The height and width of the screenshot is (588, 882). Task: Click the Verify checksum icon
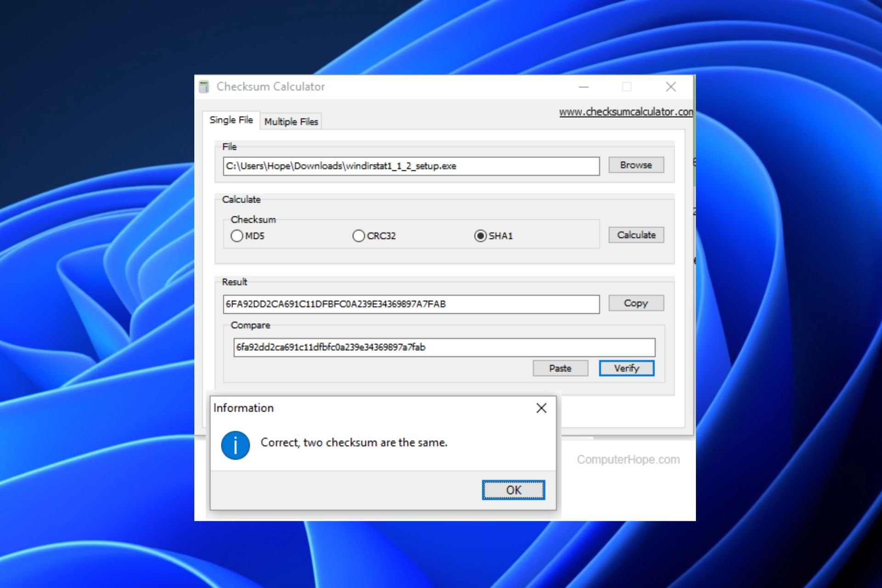pyautogui.click(x=625, y=367)
